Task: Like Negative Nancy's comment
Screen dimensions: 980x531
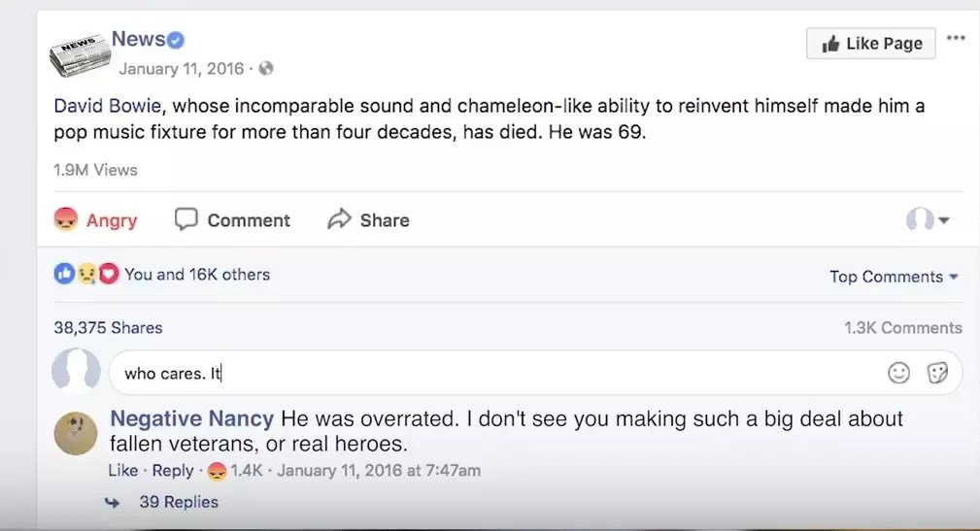Action: [x=122, y=471]
